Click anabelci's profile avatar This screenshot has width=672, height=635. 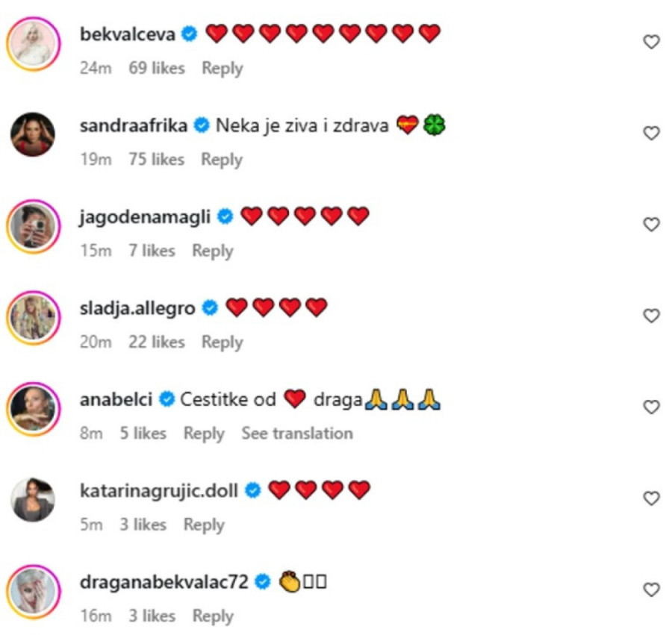click(x=33, y=408)
